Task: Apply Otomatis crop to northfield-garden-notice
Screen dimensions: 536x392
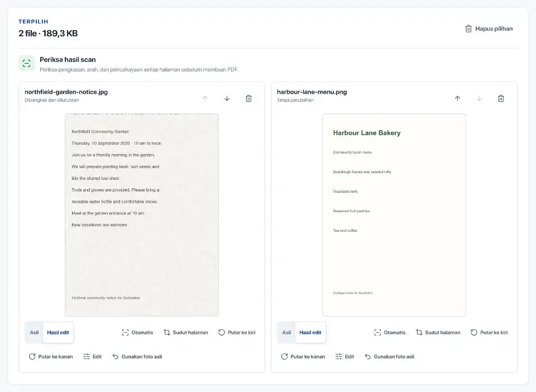Action: click(137, 333)
